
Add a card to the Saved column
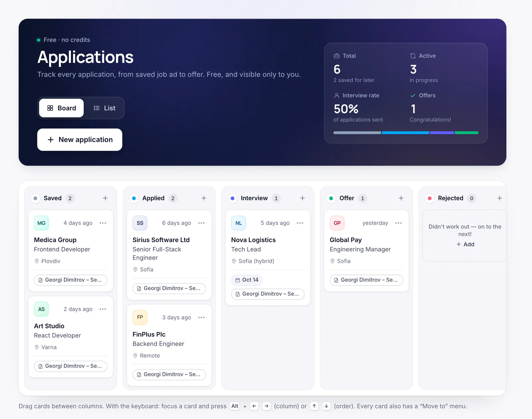click(x=105, y=198)
